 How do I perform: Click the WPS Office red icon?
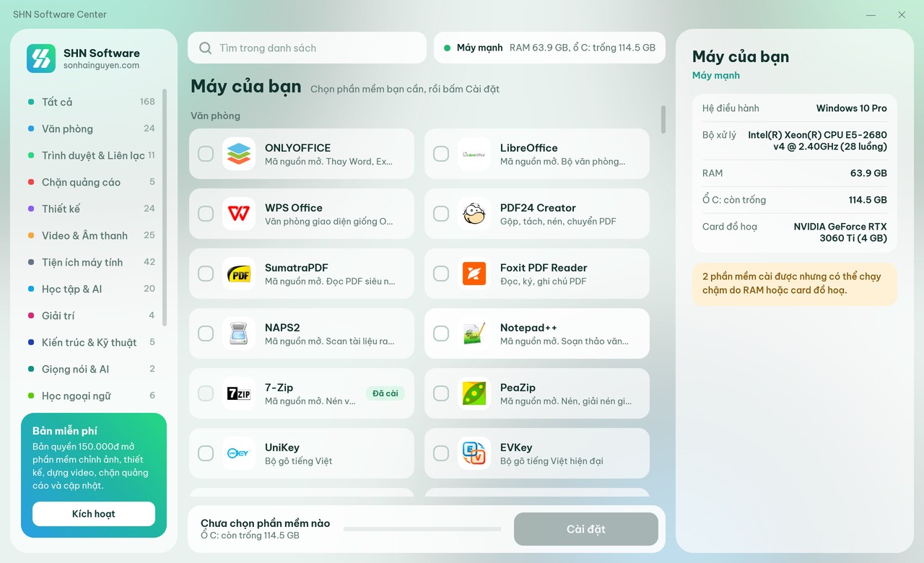pyautogui.click(x=239, y=214)
